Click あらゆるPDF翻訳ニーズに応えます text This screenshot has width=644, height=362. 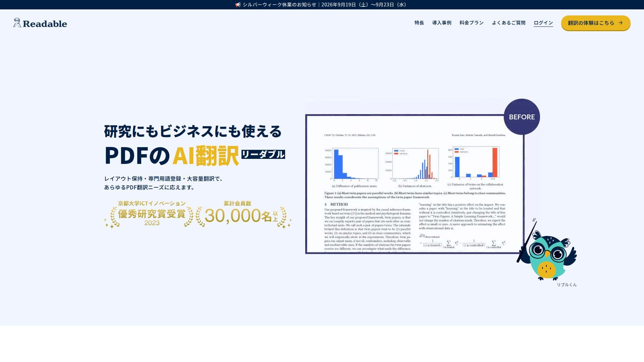[x=150, y=187]
